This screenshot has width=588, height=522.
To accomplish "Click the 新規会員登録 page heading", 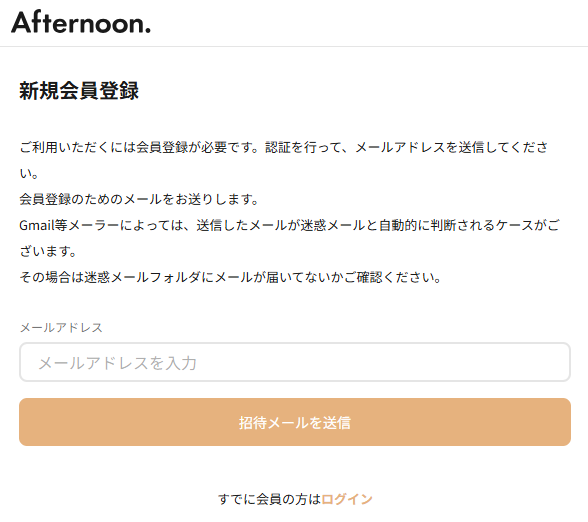I will click(x=79, y=90).
